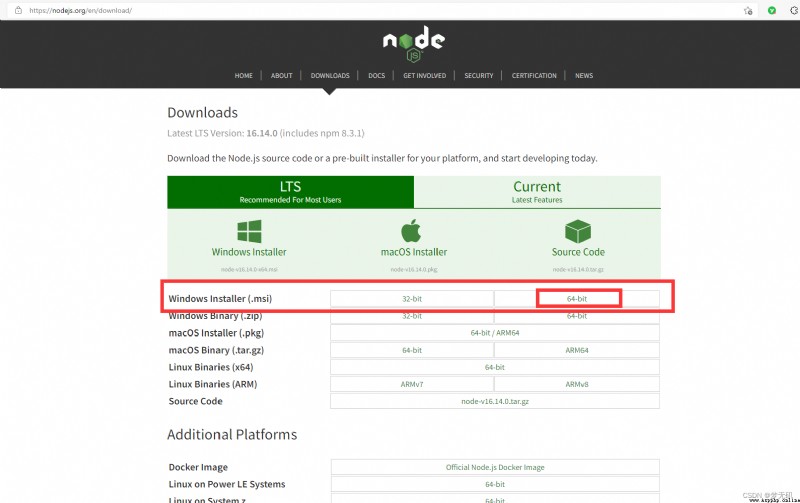Image resolution: width=800 pixels, height=503 pixels.
Task: Click macOS Binary (.tar.gz) 64-bit link
Action: tap(412, 350)
